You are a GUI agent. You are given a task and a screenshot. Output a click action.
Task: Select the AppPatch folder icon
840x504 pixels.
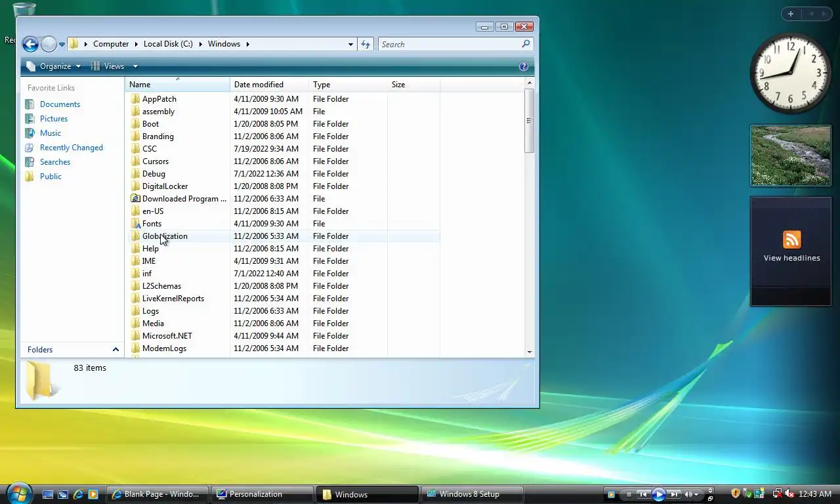135,99
